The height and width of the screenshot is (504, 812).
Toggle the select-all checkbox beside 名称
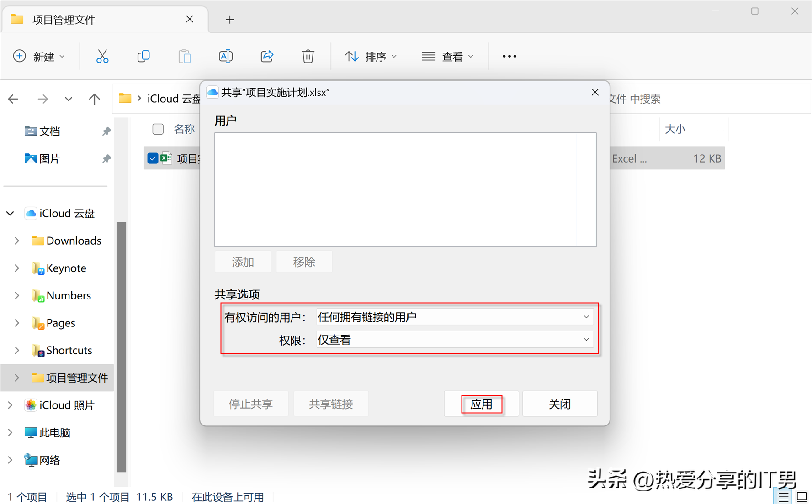[158, 129]
